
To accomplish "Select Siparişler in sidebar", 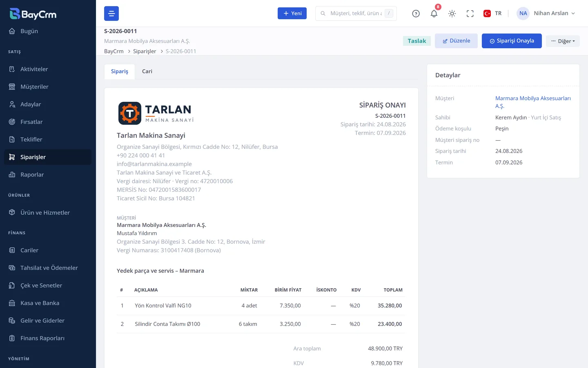I will 48,157.
